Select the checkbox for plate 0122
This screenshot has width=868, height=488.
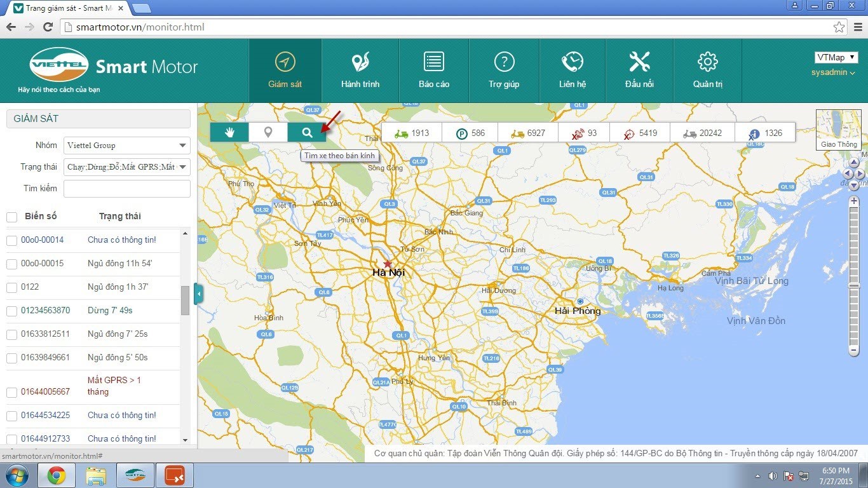[x=11, y=288]
